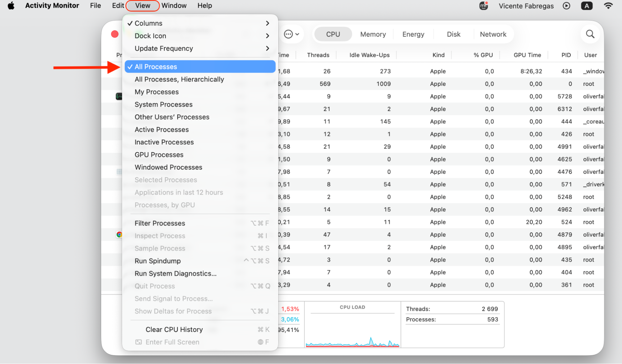This screenshot has width=622, height=364.
Task: Sort by User column header
Action: (x=590, y=55)
